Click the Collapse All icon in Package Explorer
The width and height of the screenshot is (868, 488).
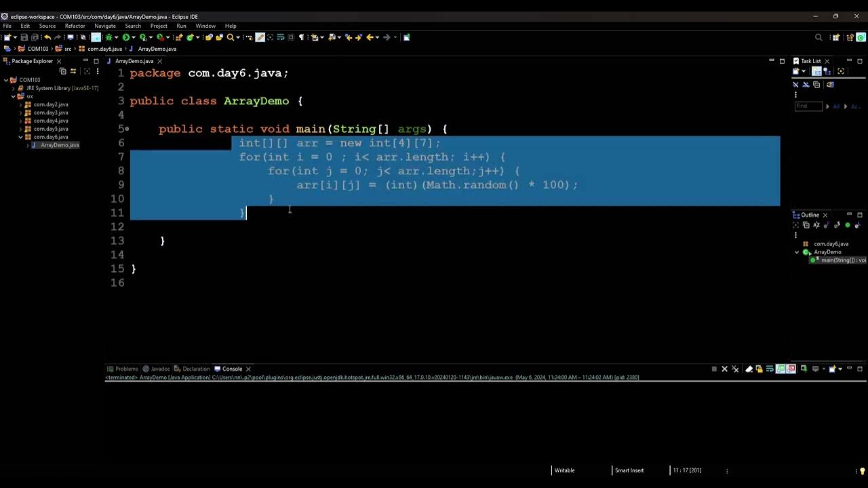pyautogui.click(x=63, y=71)
